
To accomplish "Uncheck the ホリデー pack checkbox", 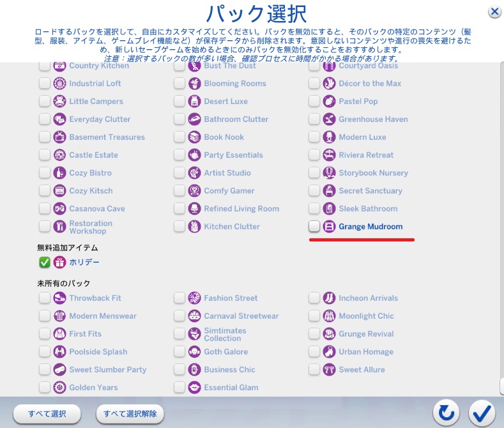I will [x=44, y=262].
